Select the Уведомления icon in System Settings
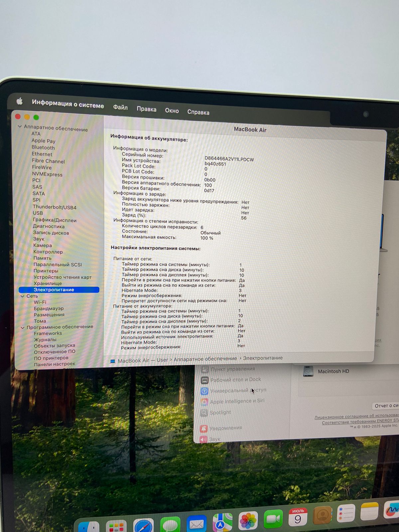The image size is (399, 532). click(x=204, y=429)
